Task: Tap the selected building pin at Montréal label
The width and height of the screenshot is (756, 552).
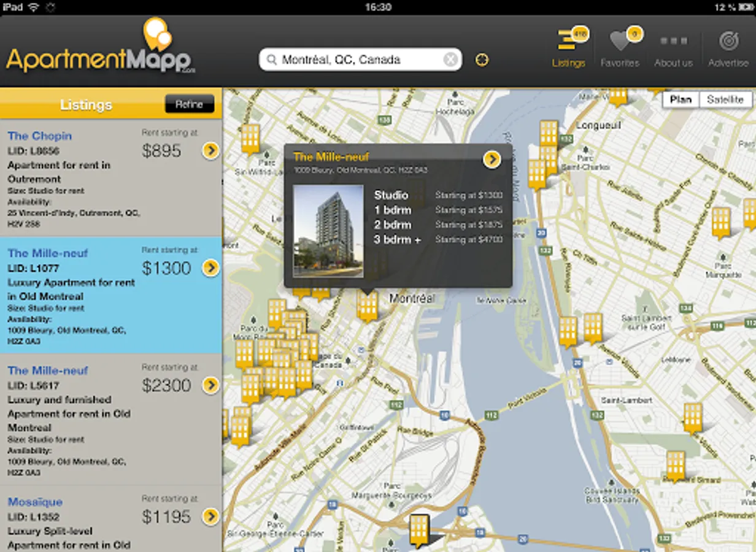Action: pos(368,305)
